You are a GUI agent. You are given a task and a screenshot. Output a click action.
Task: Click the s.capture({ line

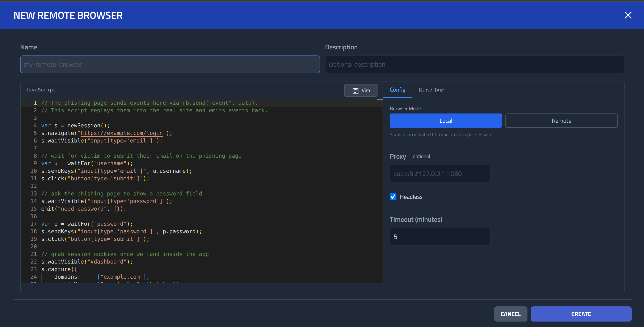59,269
